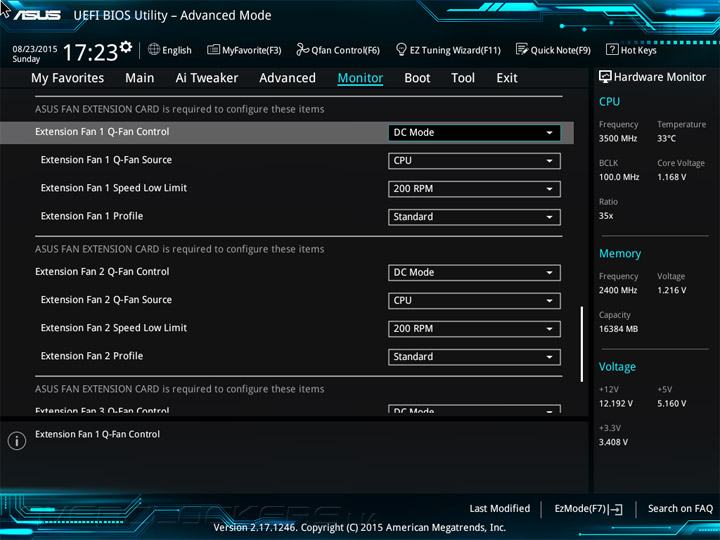This screenshot has height=540, width=720.
Task: Select Extension Fan 2 Q-Fan Source label
Action: [x=106, y=300]
